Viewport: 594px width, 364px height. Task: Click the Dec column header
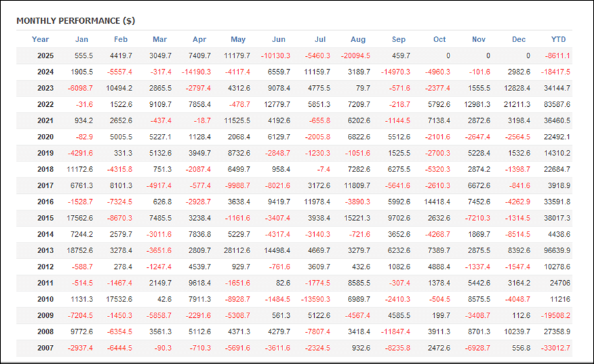point(519,40)
